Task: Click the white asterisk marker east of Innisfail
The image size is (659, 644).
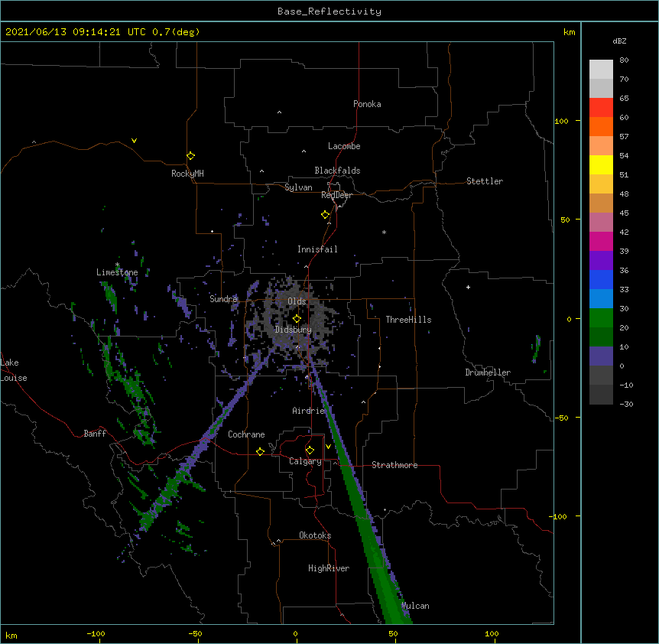Action: pyautogui.click(x=384, y=232)
